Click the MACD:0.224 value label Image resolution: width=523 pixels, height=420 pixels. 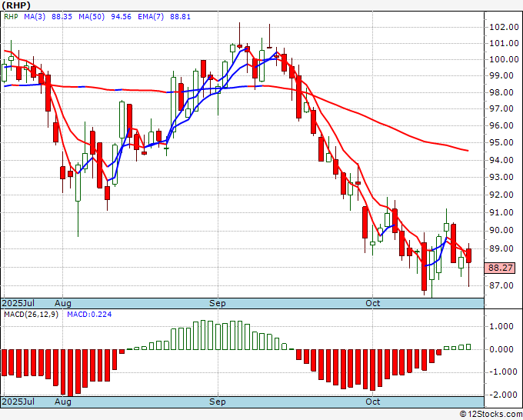tap(89, 315)
